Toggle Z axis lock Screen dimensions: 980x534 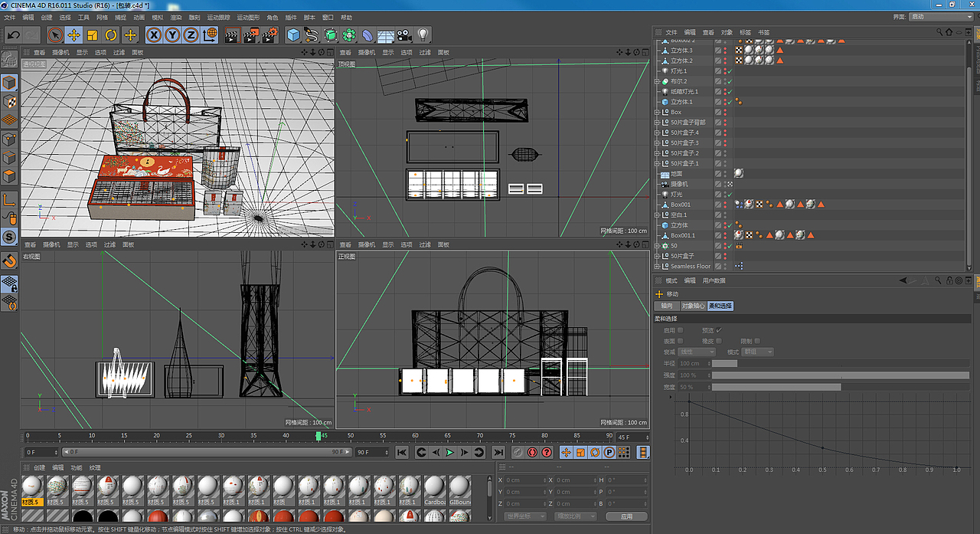(191, 34)
